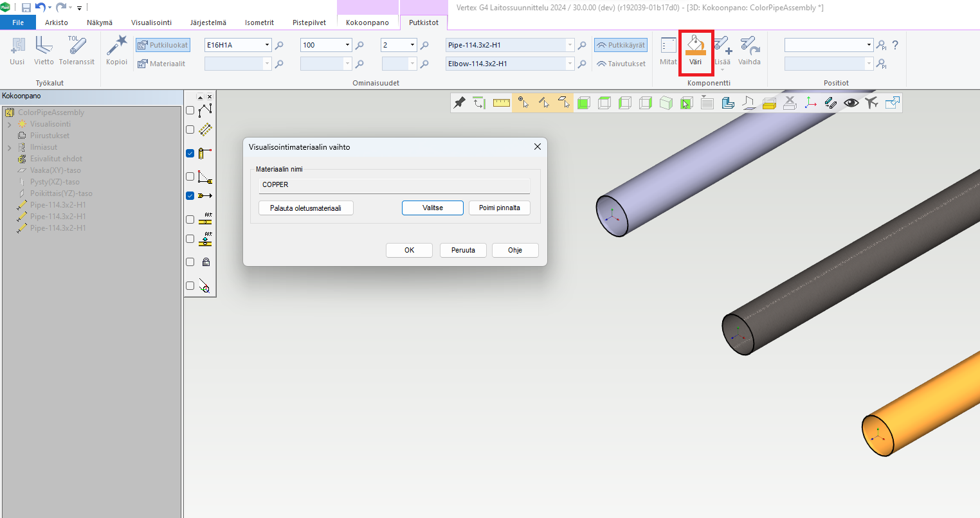Open the E16H1A pipe class dropdown
980x518 pixels.
tap(267, 45)
